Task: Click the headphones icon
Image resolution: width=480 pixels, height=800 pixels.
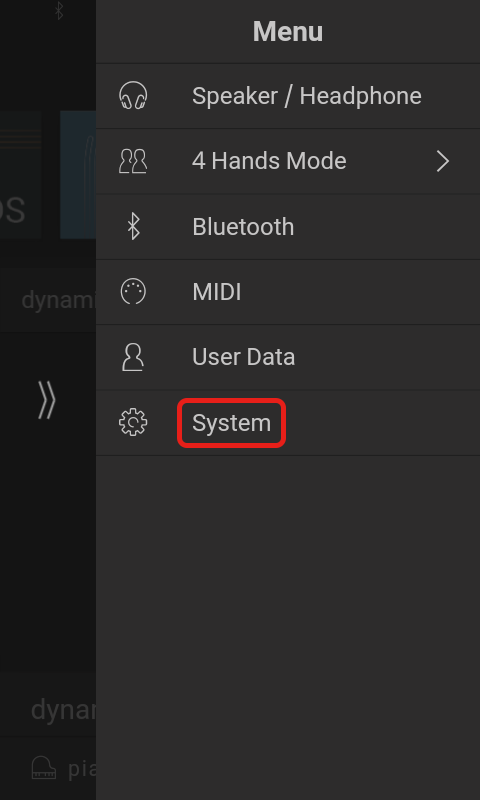Action: click(133, 96)
